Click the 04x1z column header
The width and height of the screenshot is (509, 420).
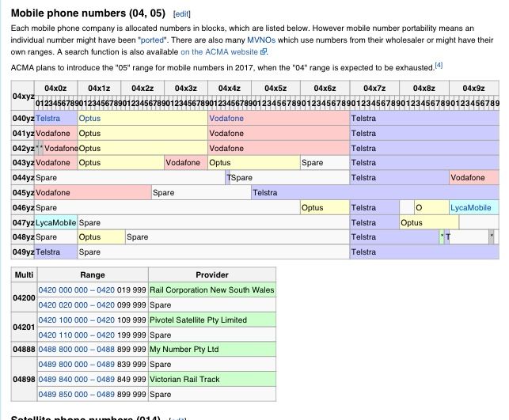coord(99,89)
